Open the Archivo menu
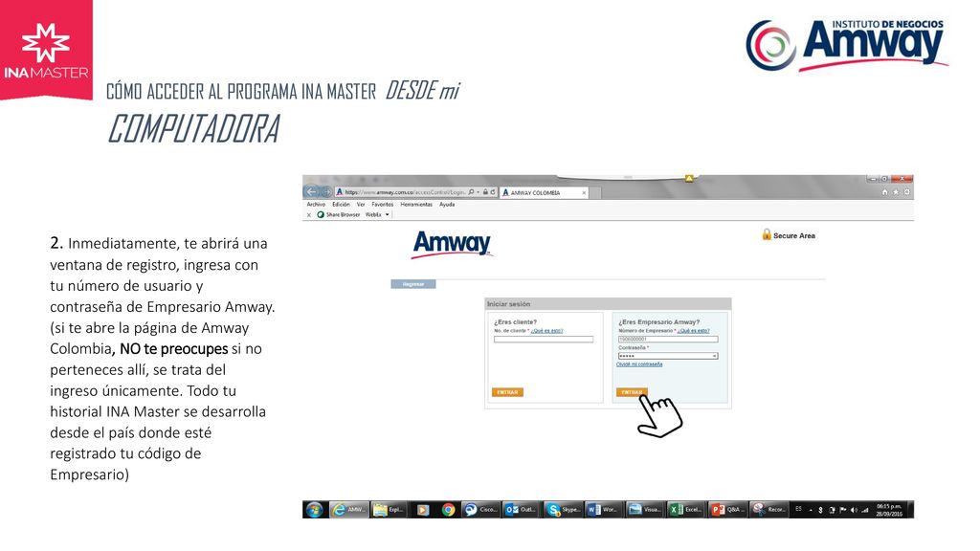The height and width of the screenshot is (551, 980). coord(316,205)
